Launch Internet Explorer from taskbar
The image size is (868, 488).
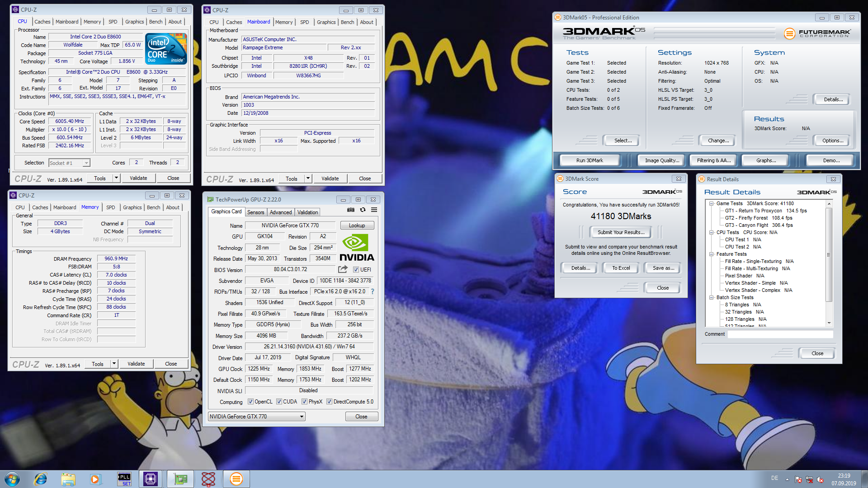(x=41, y=479)
